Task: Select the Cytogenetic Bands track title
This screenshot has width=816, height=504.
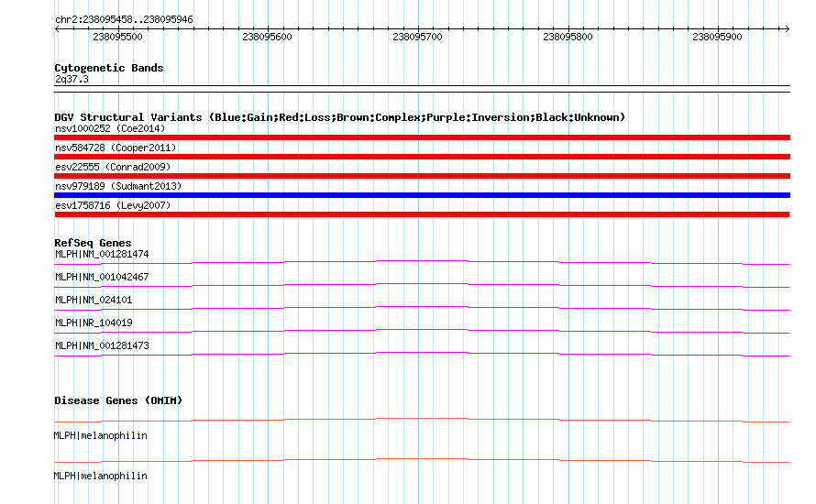Action: tap(109, 68)
